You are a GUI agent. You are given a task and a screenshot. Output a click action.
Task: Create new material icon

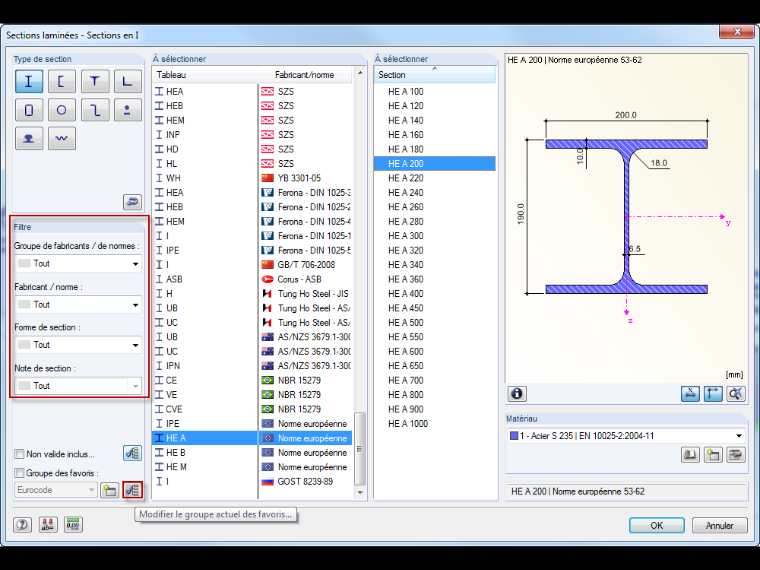(713, 455)
